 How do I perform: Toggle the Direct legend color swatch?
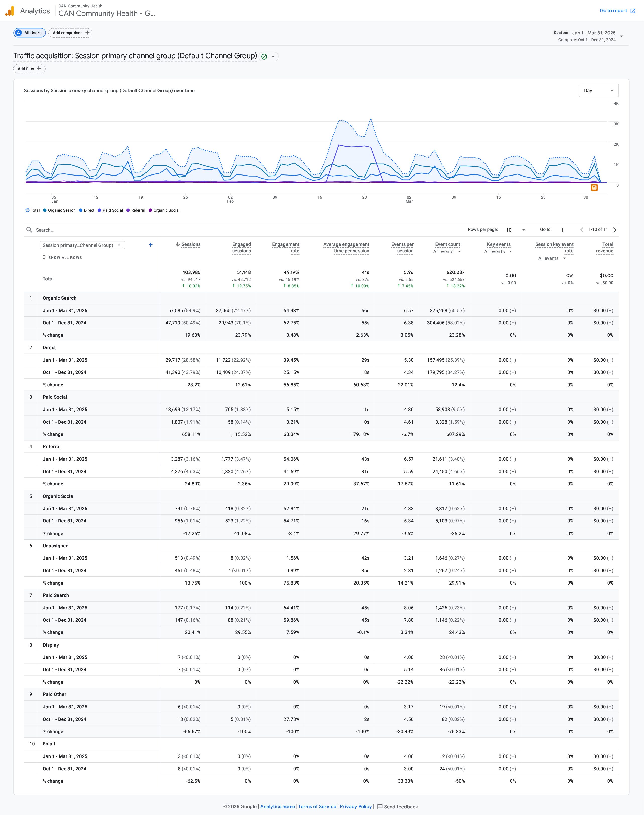81,210
